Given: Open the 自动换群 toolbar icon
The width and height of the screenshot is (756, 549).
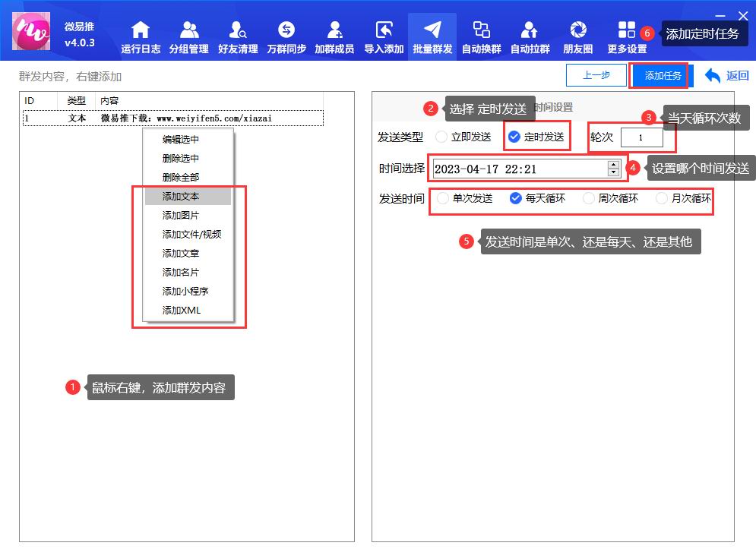Looking at the screenshot, I should point(481,30).
